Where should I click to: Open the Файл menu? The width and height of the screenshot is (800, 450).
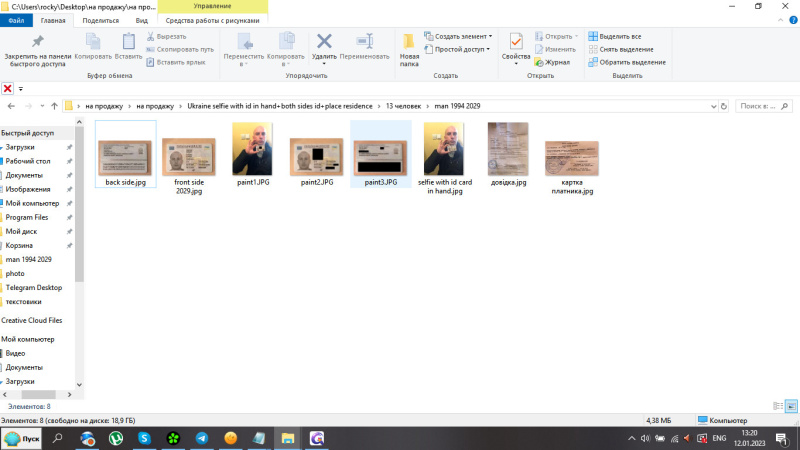click(17, 20)
